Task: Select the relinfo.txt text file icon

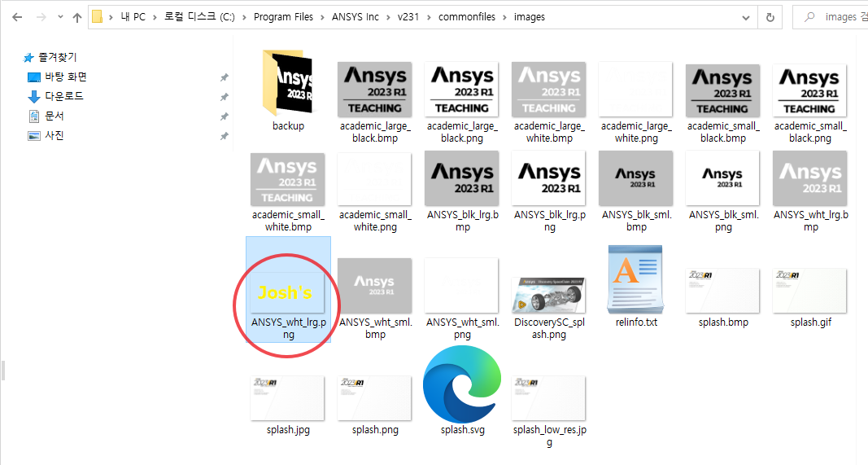Action: (635, 279)
